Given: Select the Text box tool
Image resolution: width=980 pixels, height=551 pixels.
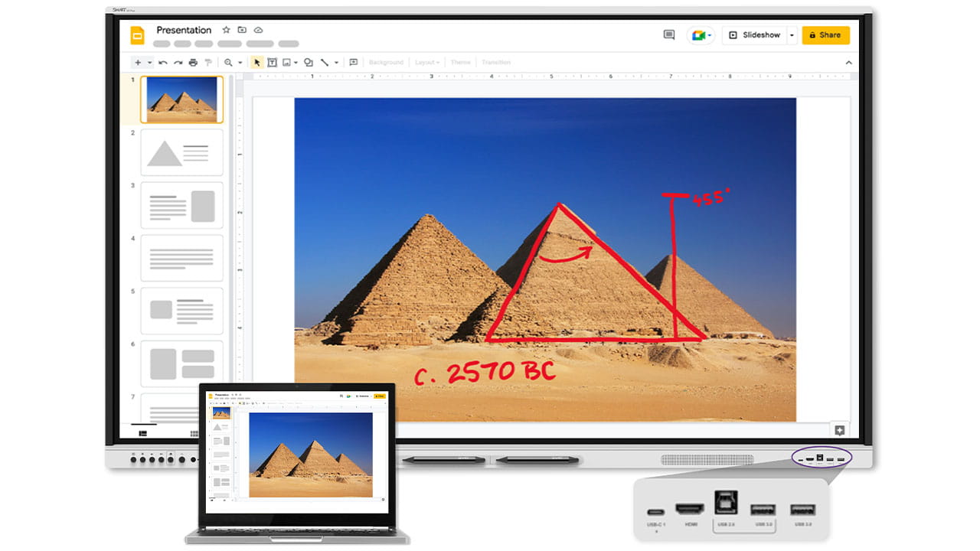Looking at the screenshot, I should [x=273, y=62].
